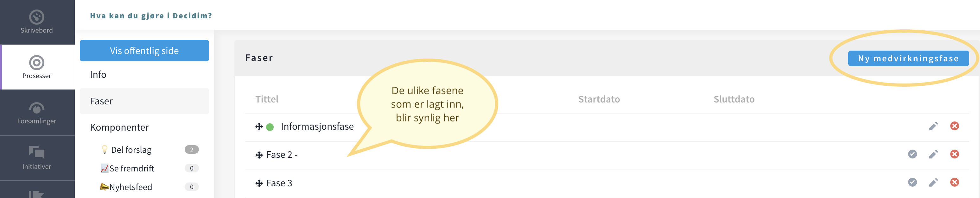Open Vis offentlig side
The height and width of the screenshot is (198, 980).
click(x=144, y=50)
